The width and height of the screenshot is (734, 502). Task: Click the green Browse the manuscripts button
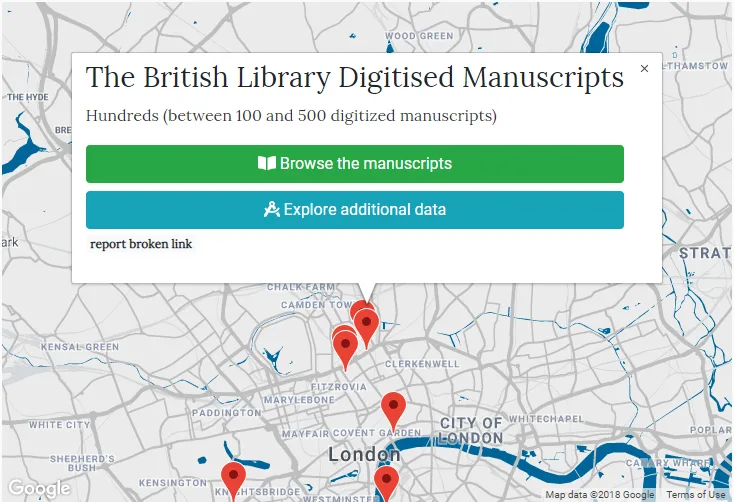[x=355, y=163]
